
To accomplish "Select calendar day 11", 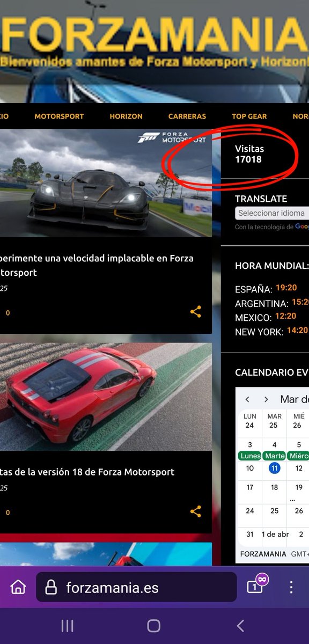I will [274, 468].
